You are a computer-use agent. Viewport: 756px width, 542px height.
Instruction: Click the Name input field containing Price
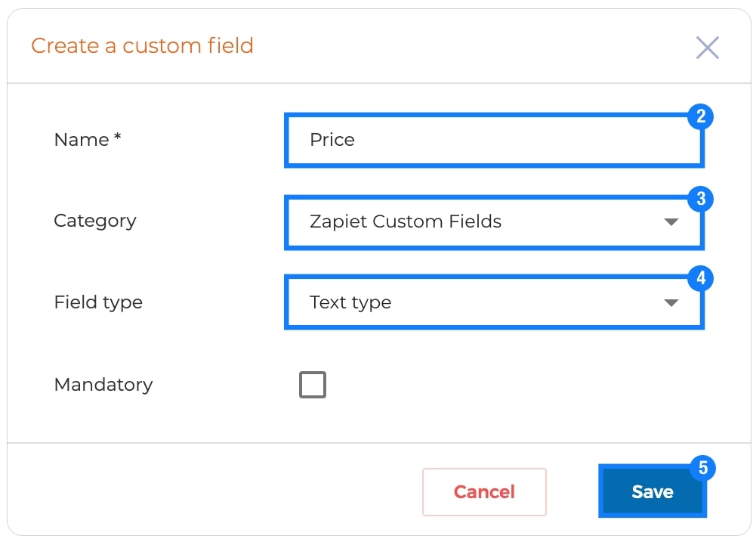[x=494, y=140]
